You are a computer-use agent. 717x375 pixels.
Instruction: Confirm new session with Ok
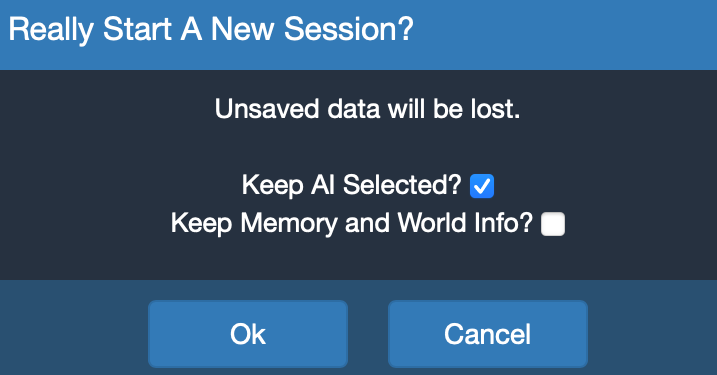[x=248, y=334]
